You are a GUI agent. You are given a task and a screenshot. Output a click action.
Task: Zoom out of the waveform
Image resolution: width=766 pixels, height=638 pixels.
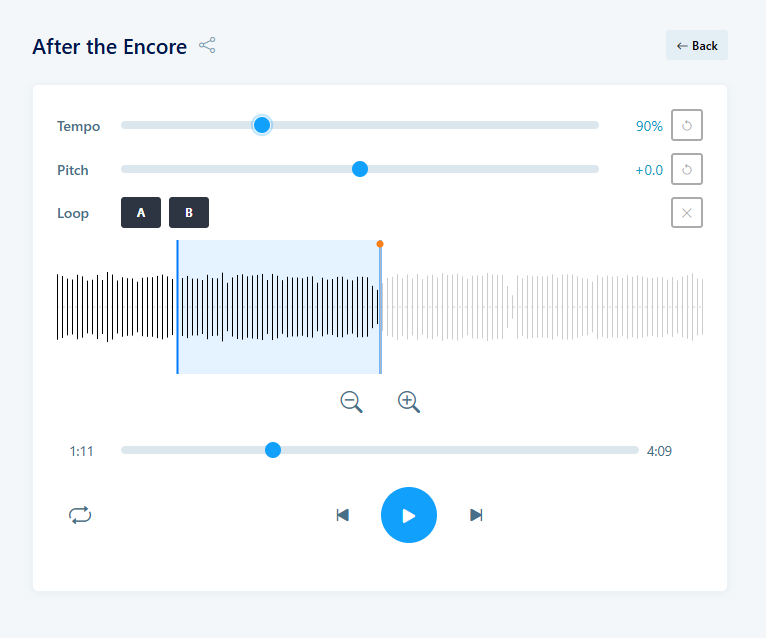pos(351,402)
